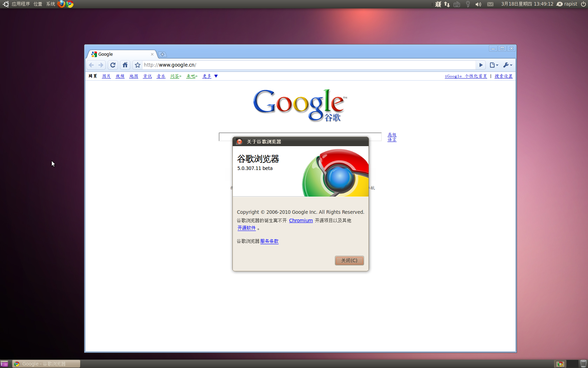This screenshot has width=588, height=368.
Task: Open the 语言 language tools link
Action: click(x=392, y=139)
